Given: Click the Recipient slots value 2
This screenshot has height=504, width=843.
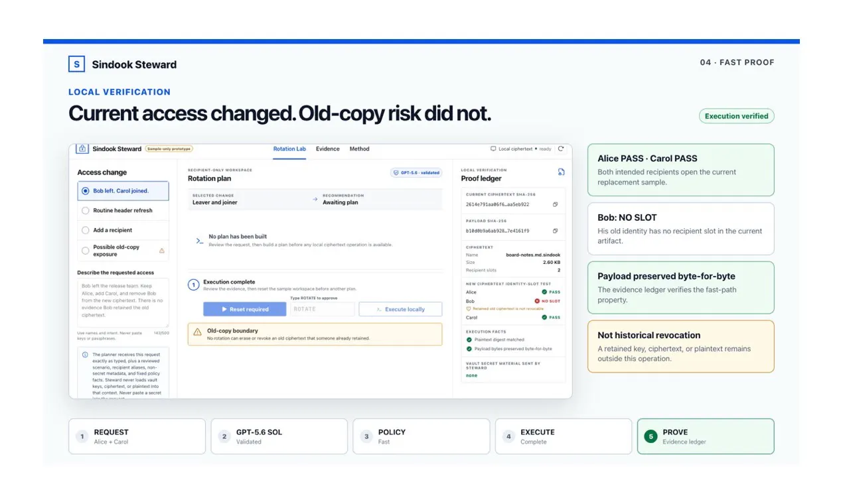Looking at the screenshot, I should coord(559,271).
